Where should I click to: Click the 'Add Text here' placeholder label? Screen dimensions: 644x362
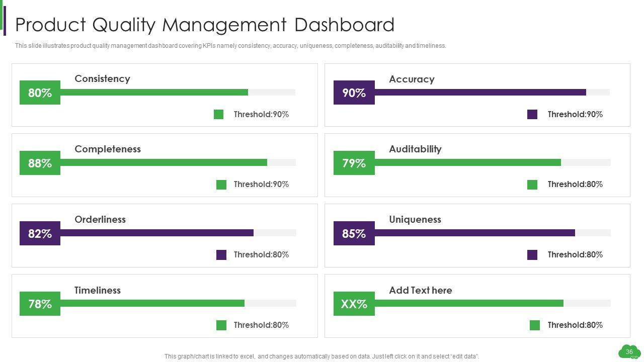click(420, 290)
